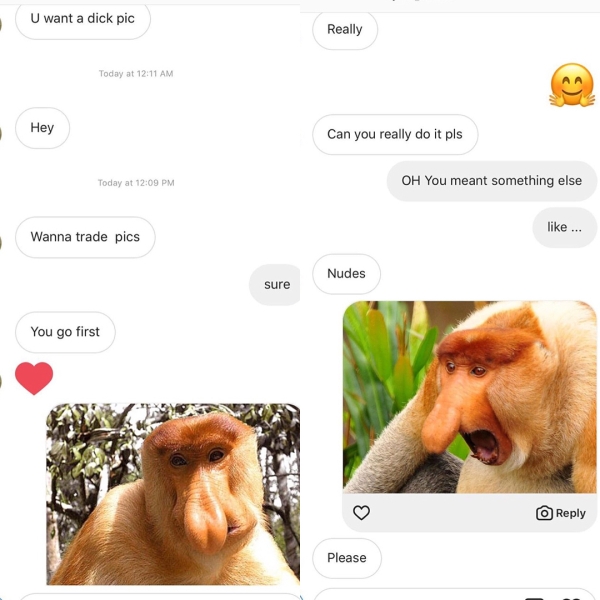Image resolution: width=600 pixels, height=600 pixels.
Task: Click the Reply text on photo
Action: tap(571, 513)
